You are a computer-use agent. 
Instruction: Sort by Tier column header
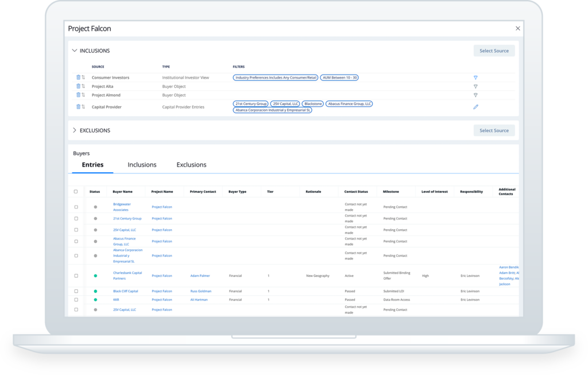270,192
